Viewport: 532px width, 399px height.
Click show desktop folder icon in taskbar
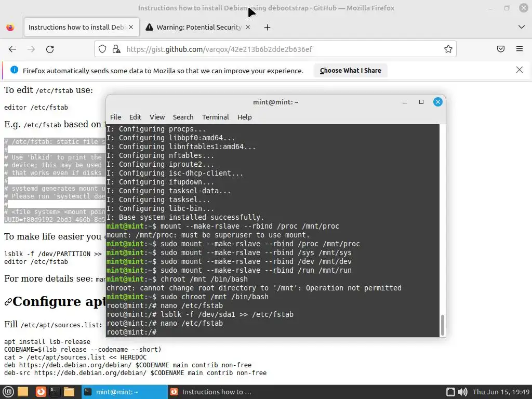pos(23,392)
